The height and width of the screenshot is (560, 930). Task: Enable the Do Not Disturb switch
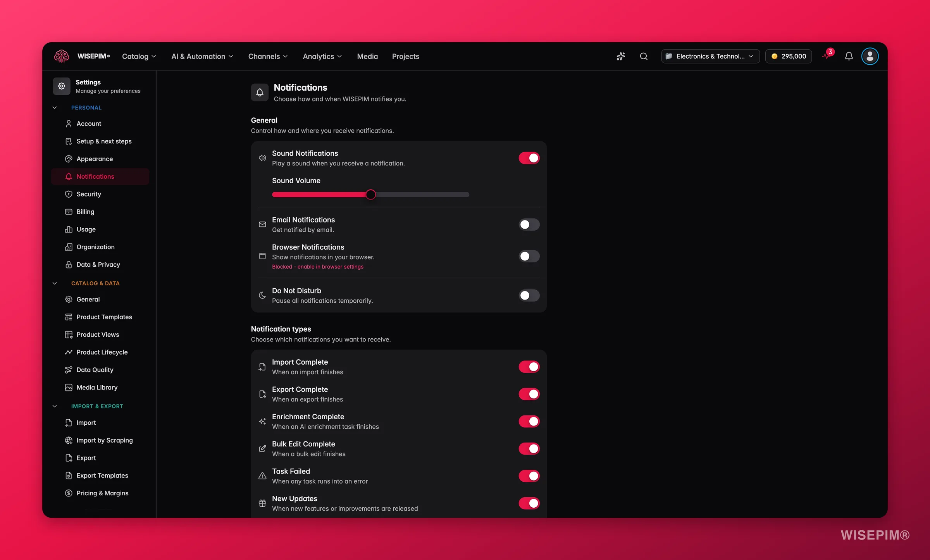click(x=529, y=295)
